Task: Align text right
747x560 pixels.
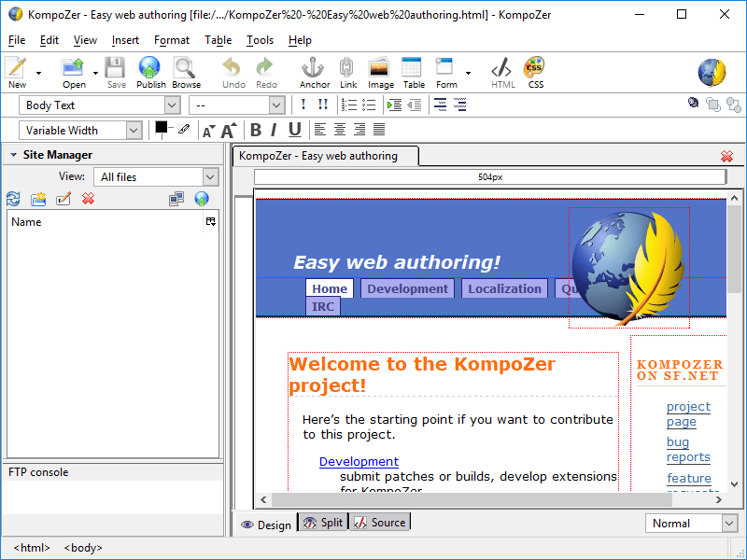Action: 359,129
